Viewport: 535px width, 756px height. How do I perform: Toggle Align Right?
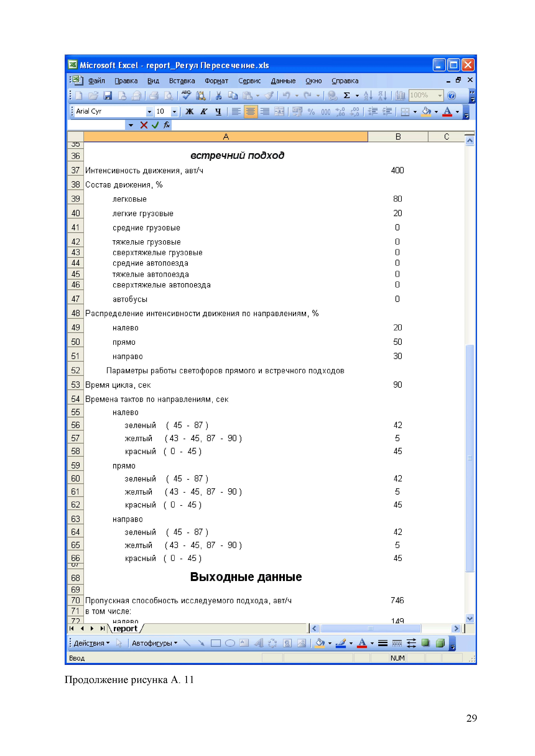[265, 112]
